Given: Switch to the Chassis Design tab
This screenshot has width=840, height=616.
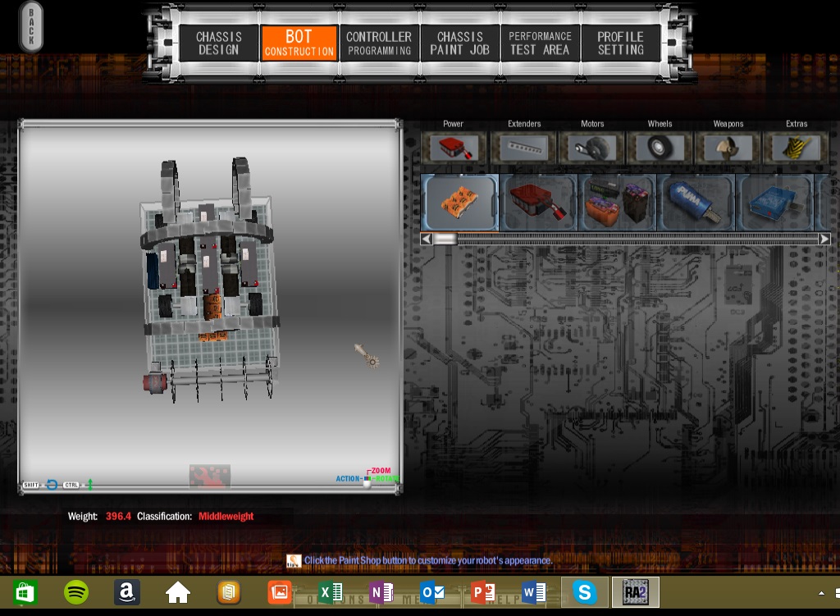Looking at the screenshot, I should pyautogui.click(x=218, y=43).
